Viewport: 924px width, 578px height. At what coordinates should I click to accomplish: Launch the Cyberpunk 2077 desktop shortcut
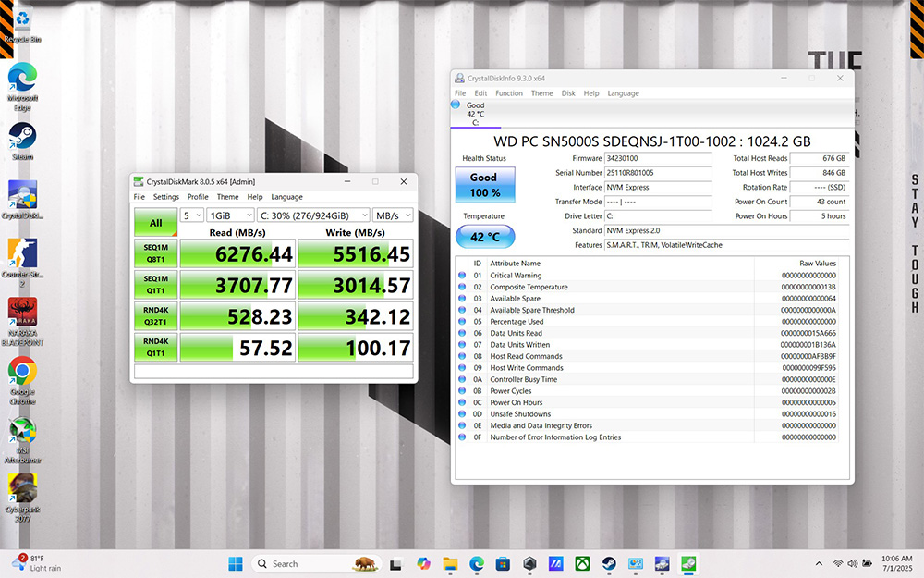[x=22, y=498]
